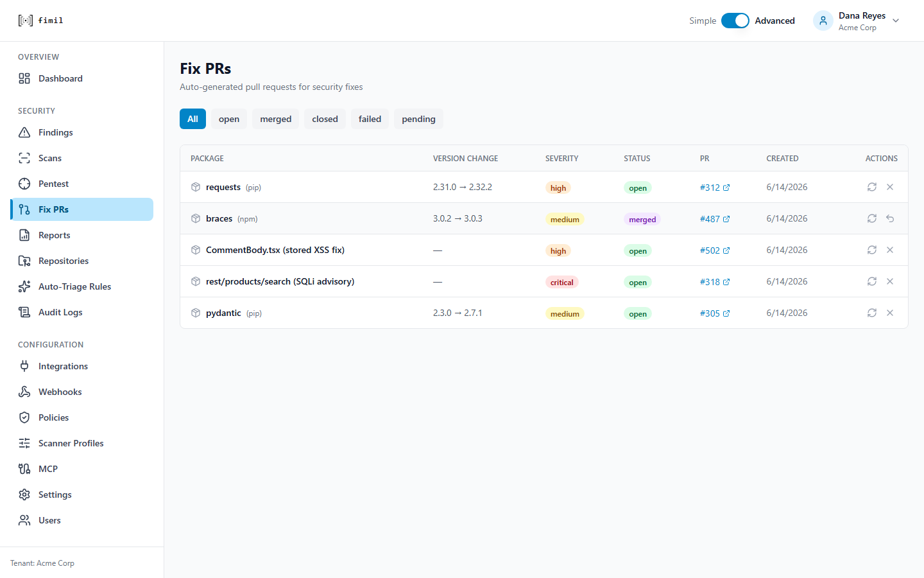Toggle the Simple/Advanced mode switch
Image resolution: width=924 pixels, height=578 pixels.
(735, 21)
